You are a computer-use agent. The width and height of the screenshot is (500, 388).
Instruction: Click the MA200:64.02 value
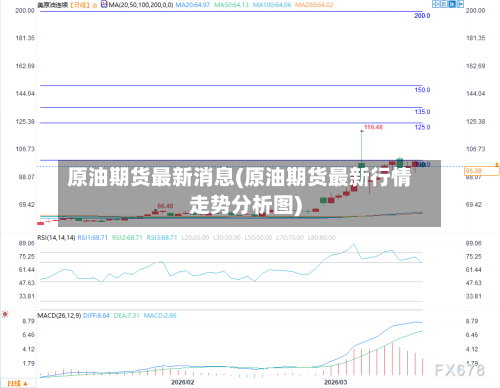click(314, 5)
